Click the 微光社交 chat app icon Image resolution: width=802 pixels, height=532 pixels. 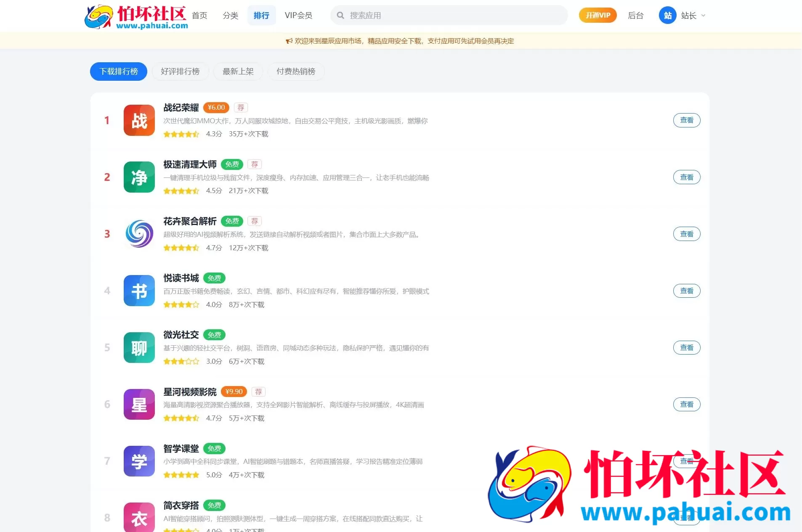139,347
